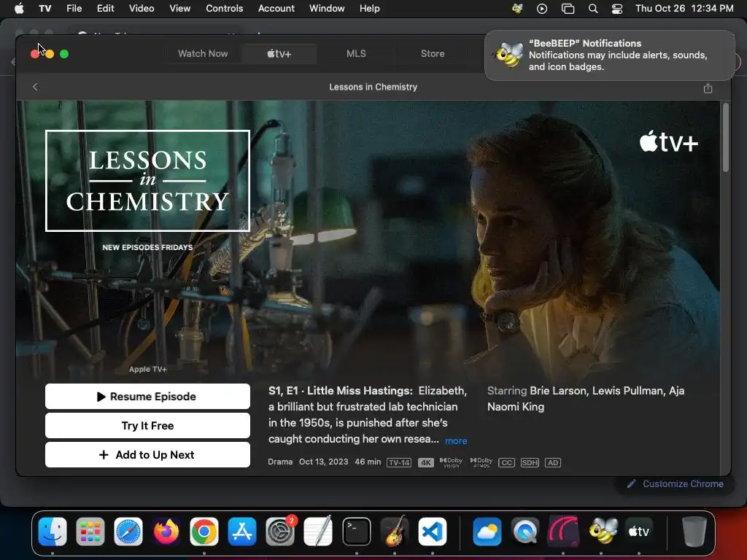The width and height of the screenshot is (747, 560).
Task: Click the CC closed captions badge
Action: (x=506, y=463)
